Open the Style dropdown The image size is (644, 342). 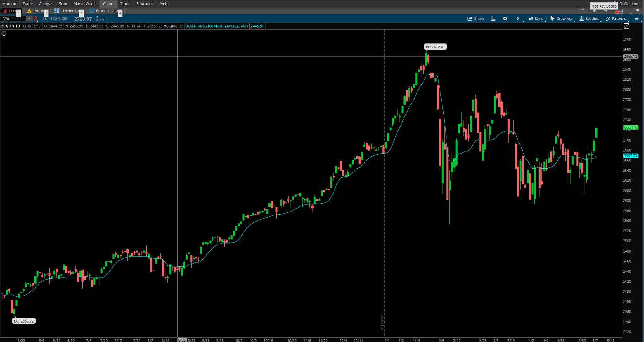536,19
